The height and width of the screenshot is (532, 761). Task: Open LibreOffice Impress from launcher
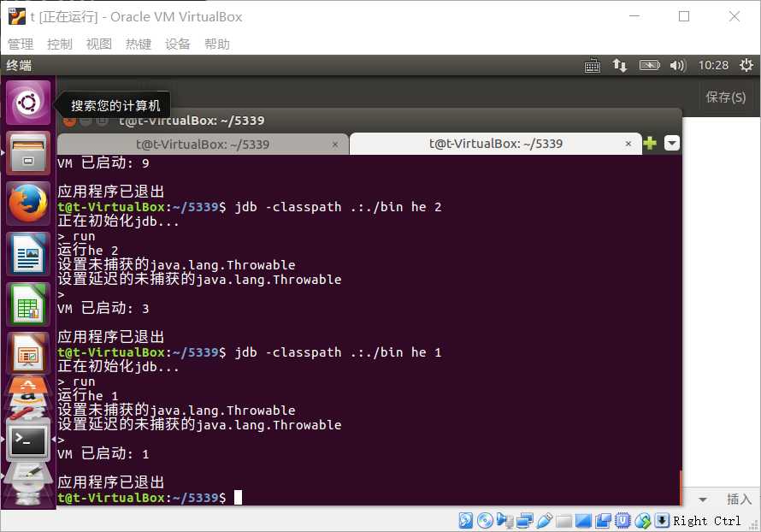point(28,354)
